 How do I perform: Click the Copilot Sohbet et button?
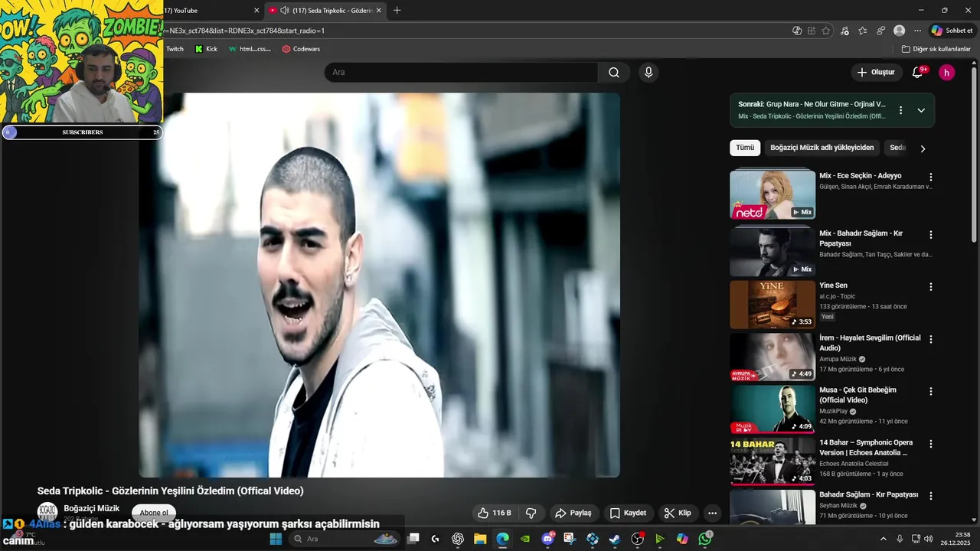[952, 31]
